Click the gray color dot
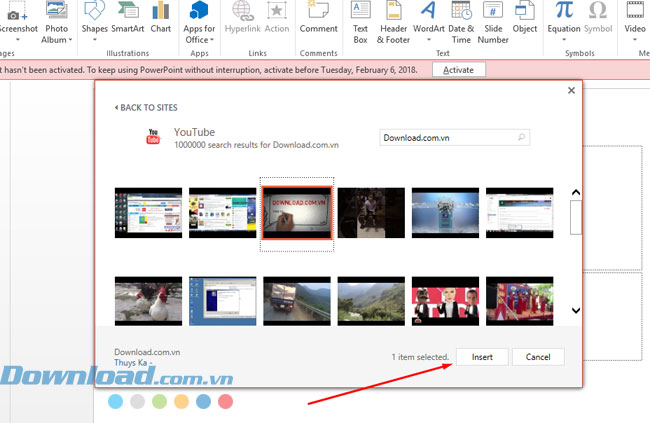This screenshot has width=650, height=423. click(x=137, y=401)
